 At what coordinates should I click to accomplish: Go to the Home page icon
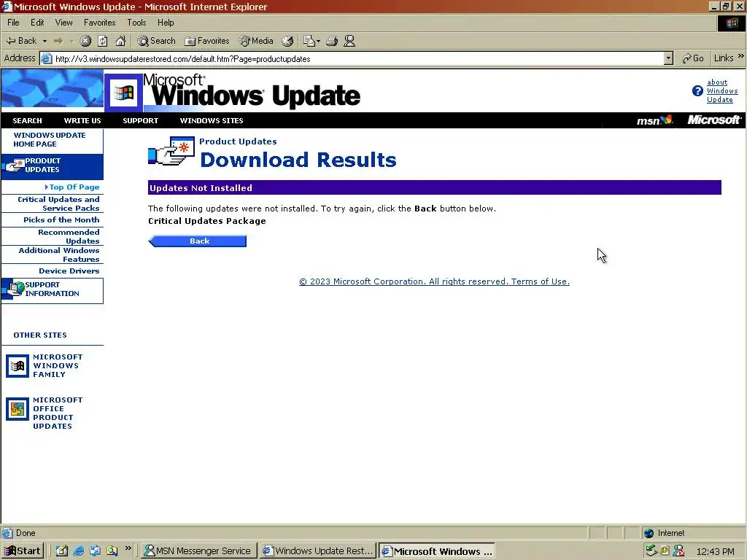click(120, 41)
